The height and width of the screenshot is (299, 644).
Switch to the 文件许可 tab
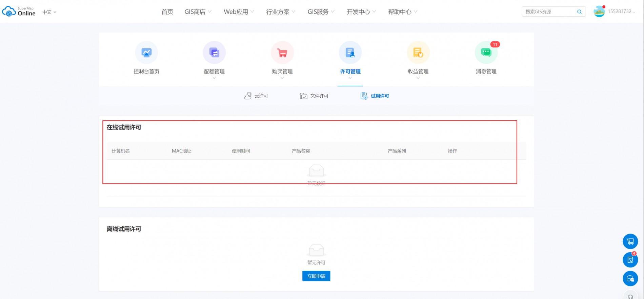pyautogui.click(x=314, y=96)
